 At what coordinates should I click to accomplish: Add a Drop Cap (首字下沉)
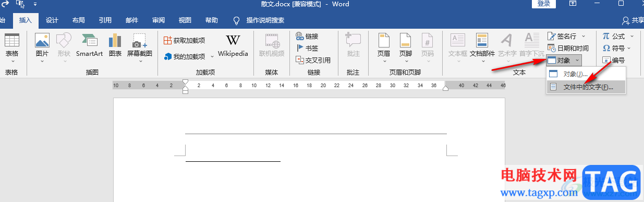(x=531, y=47)
